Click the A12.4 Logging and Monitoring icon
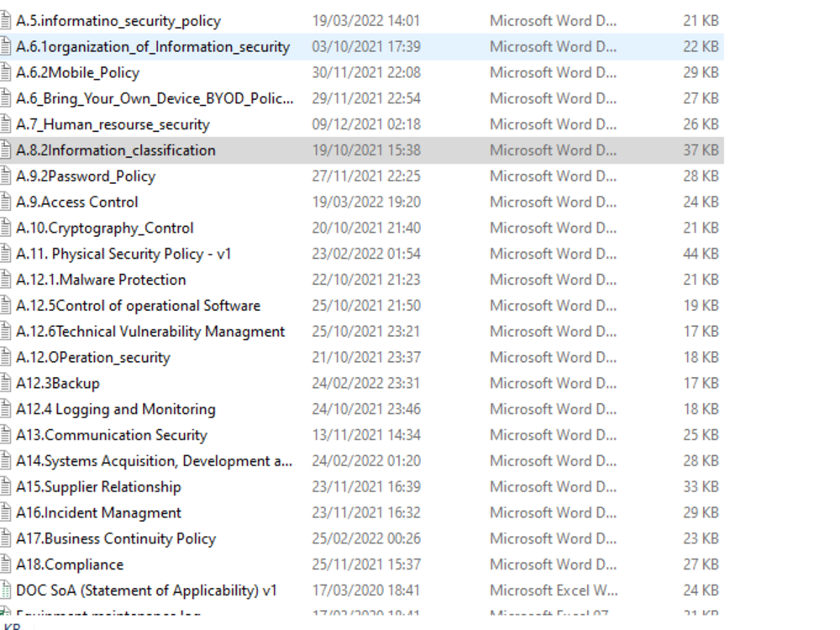This screenshot has height=630, width=840. coord(5,409)
